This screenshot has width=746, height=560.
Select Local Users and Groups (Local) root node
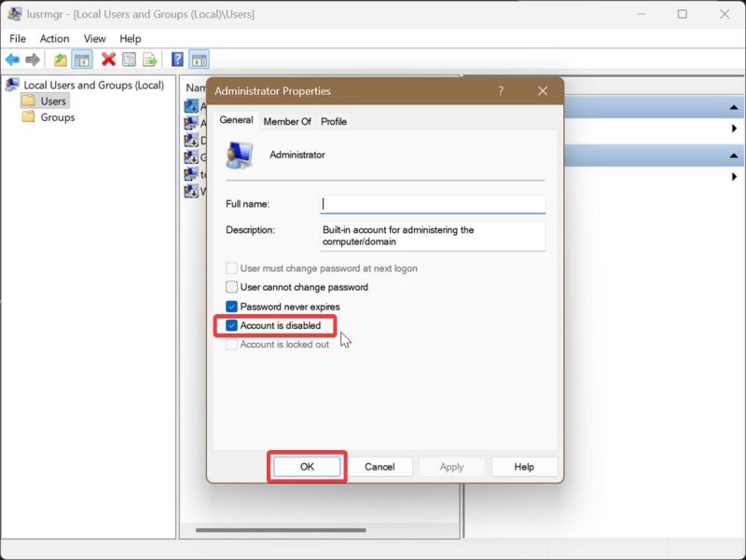click(x=94, y=85)
